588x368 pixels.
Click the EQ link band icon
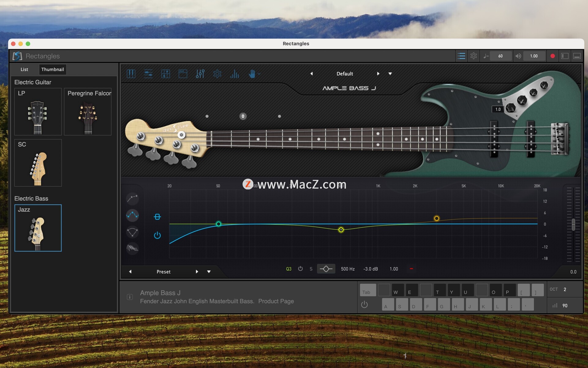click(x=157, y=217)
